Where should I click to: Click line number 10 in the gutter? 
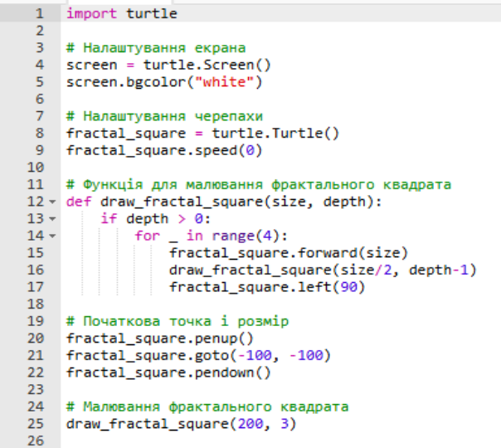click(x=36, y=168)
